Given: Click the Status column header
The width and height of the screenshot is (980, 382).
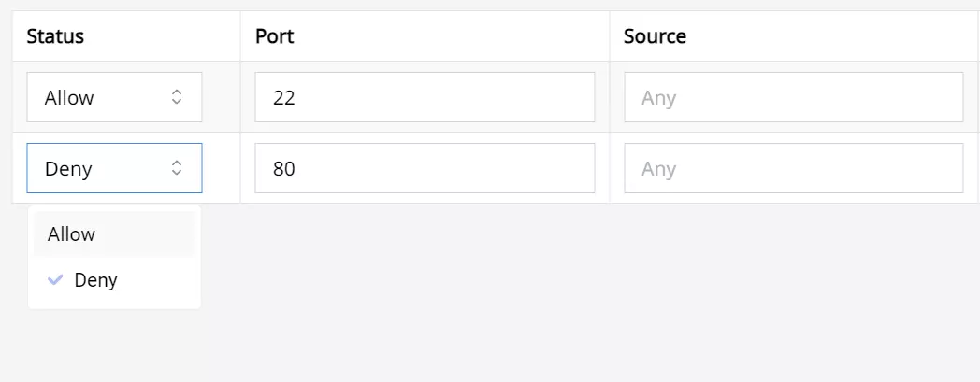Looking at the screenshot, I should [x=55, y=36].
